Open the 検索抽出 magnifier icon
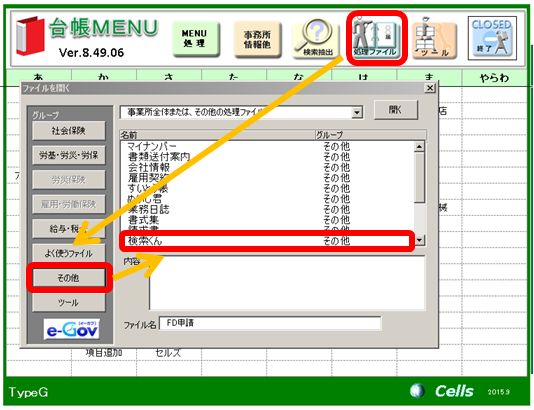 coord(316,39)
